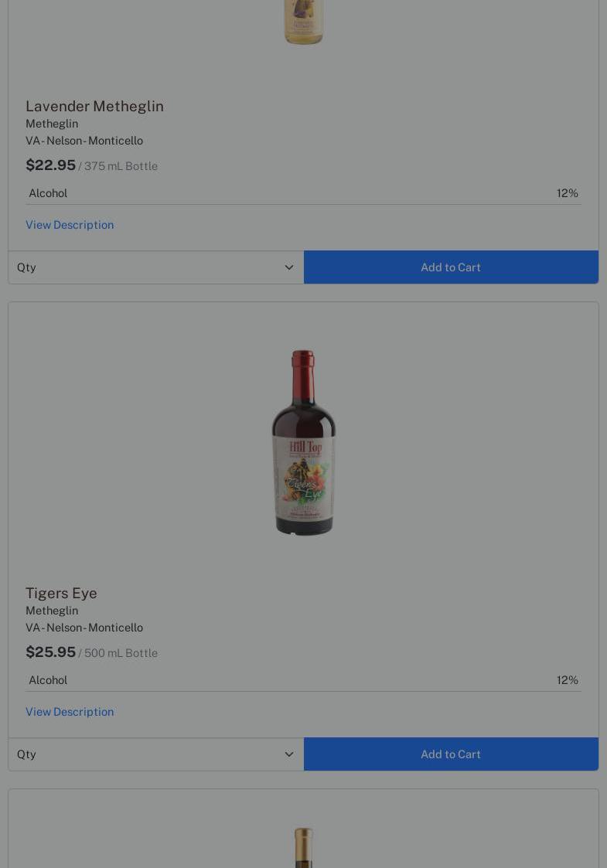The height and width of the screenshot is (868, 607).
Task: View Description for Tigers Eye
Action: [70, 712]
